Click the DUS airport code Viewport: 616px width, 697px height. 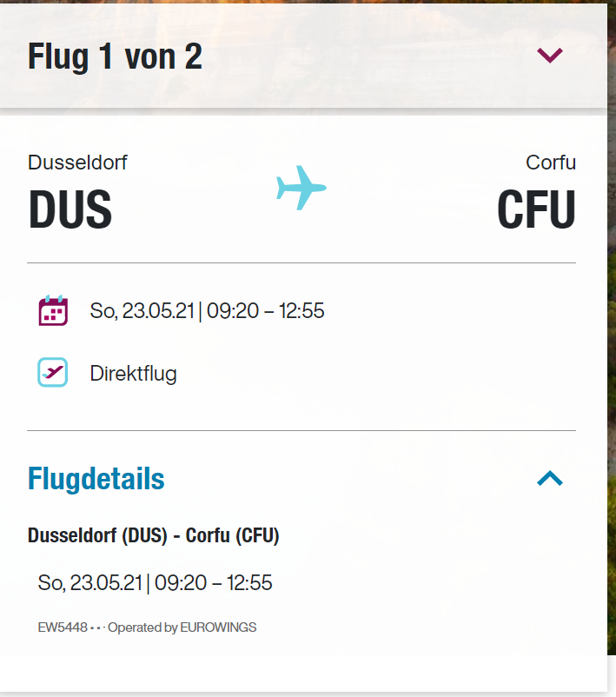click(x=70, y=209)
